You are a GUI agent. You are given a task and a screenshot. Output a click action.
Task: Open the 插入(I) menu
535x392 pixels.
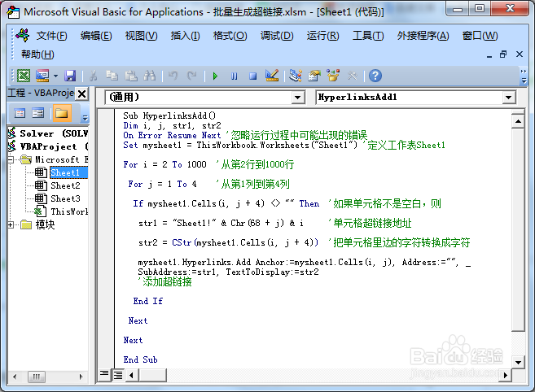[x=186, y=36]
